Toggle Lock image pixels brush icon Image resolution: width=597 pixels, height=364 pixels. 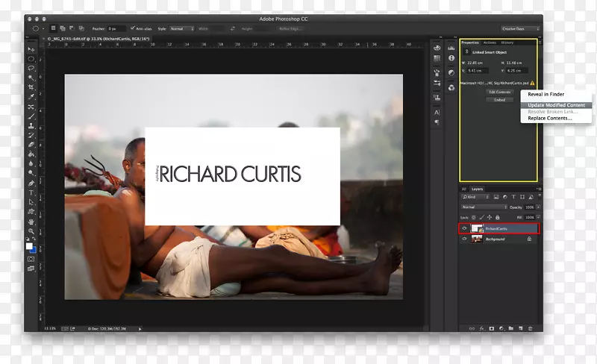point(481,217)
